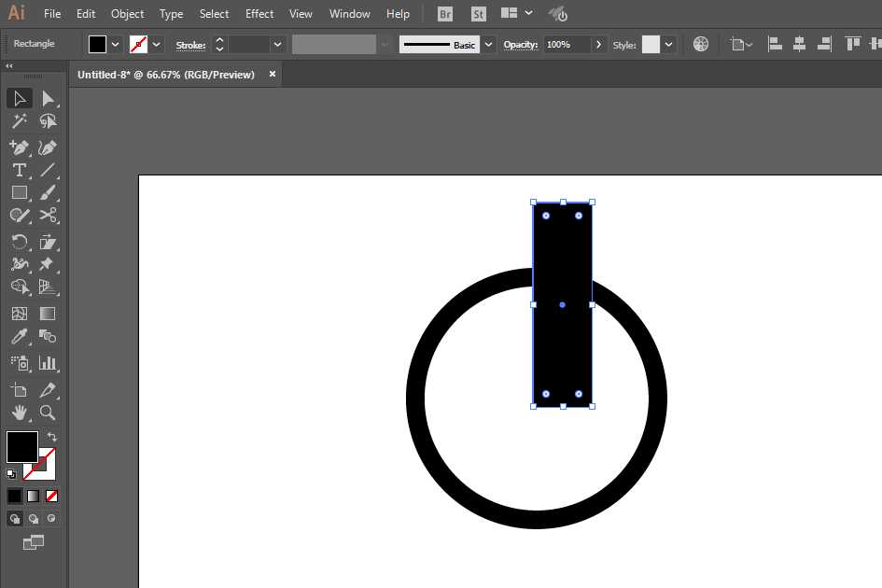
Task: Activate the Rotate tool
Action: pos(20,241)
